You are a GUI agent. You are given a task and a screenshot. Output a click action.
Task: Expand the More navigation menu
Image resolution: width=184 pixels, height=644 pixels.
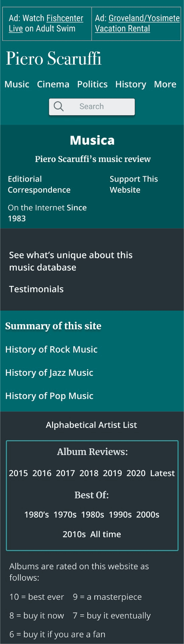(x=165, y=84)
